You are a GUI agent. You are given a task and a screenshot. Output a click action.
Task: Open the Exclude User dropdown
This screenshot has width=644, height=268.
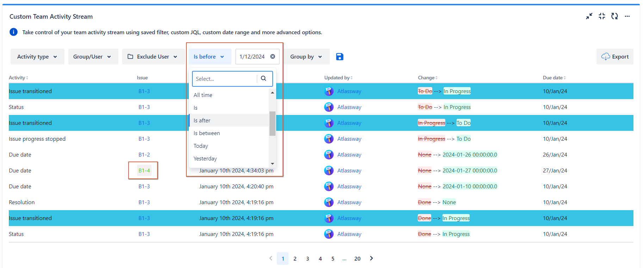[153, 57]
